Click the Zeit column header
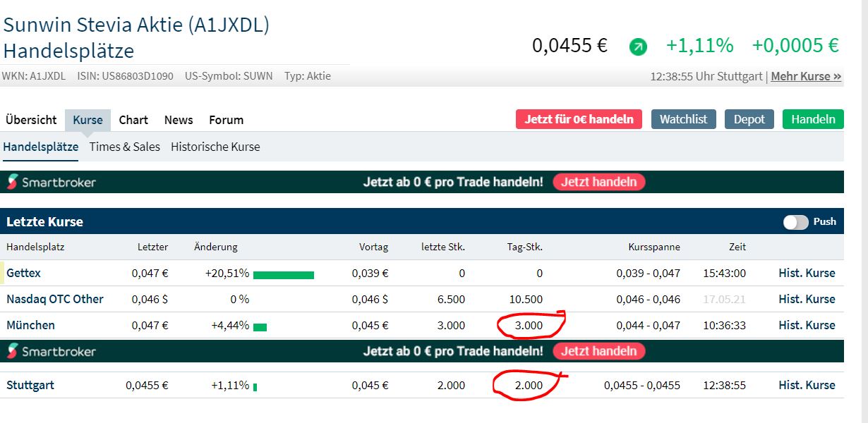This screenshot has height=423, width=868. [x=737, y=247]
